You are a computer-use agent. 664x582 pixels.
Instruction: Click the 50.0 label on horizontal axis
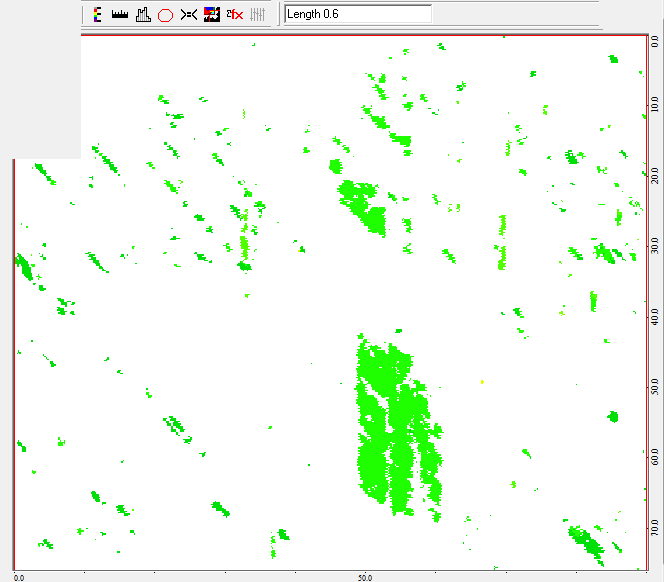point(365,577)
